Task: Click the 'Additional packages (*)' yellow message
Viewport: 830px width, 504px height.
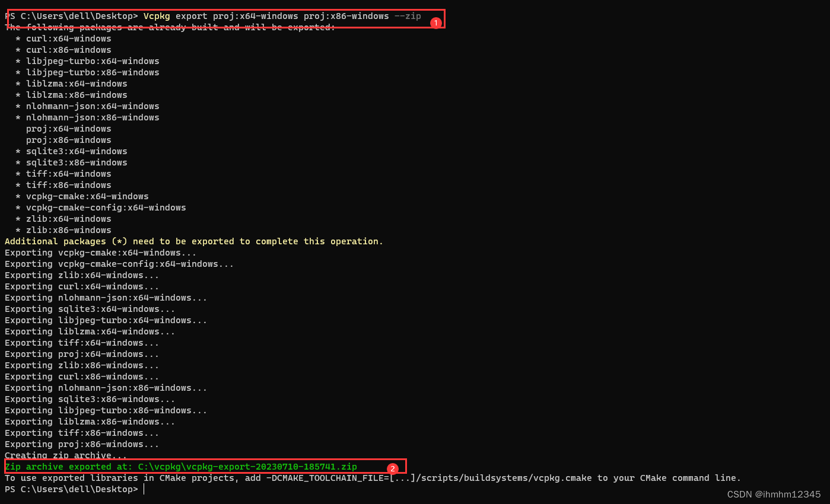Action: point(194,241)
